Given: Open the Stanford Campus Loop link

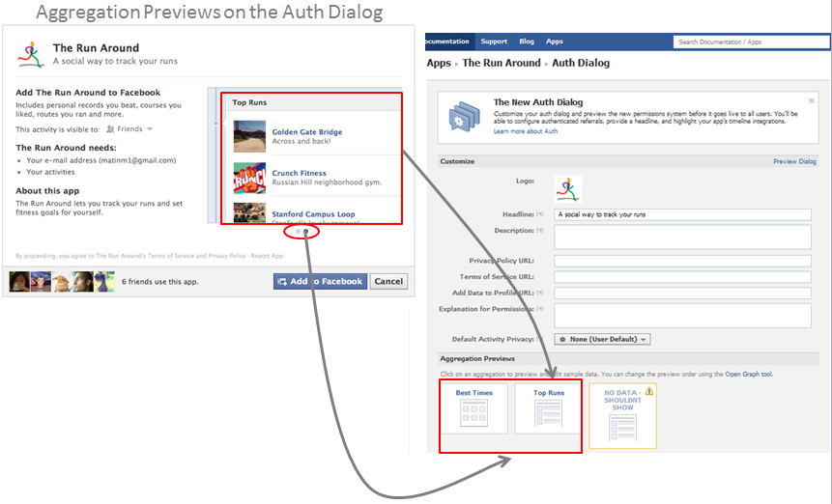Looking at the screenshot, I should click(313, 214).
